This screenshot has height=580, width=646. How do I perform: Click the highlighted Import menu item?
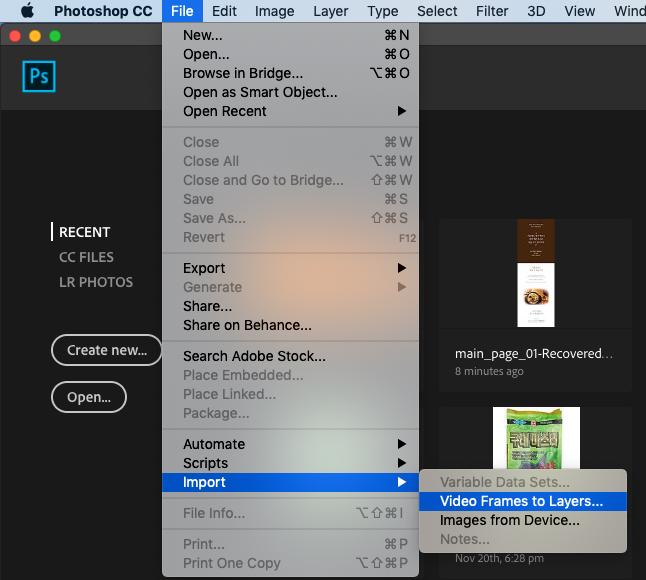290,482
